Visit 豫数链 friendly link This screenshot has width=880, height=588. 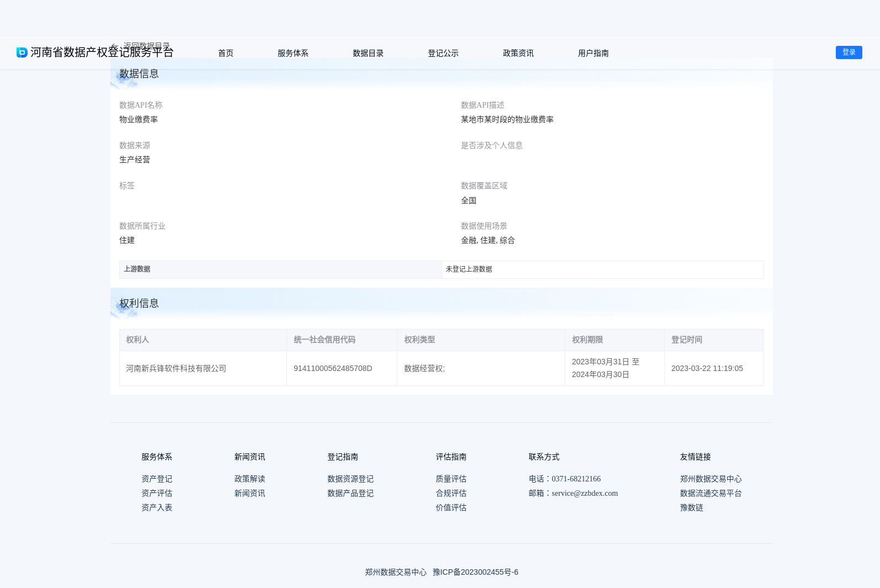[x=692, y=507]
